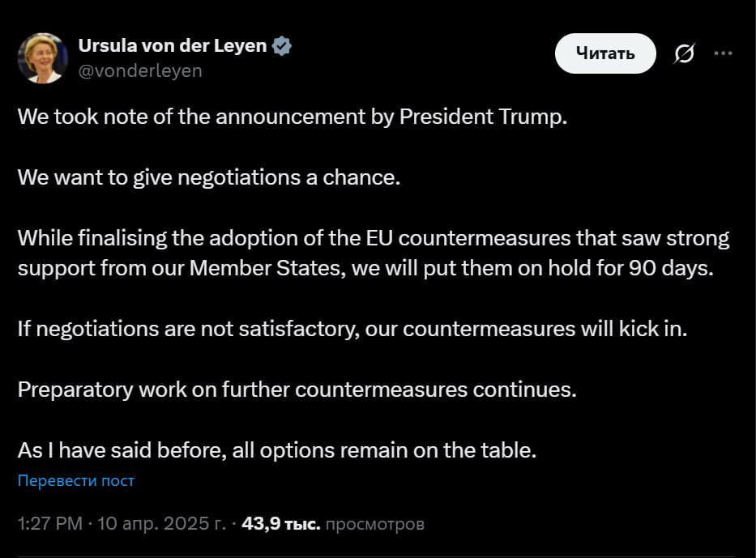Click the просмотров views label
The width and height of the screenshot is (756, 558).
point(374,524)
